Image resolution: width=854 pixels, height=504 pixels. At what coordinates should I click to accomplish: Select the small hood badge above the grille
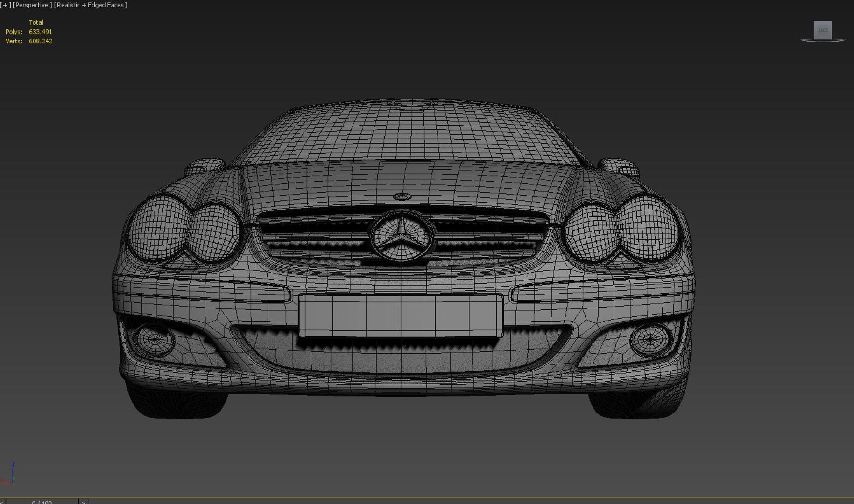[402, 196]
